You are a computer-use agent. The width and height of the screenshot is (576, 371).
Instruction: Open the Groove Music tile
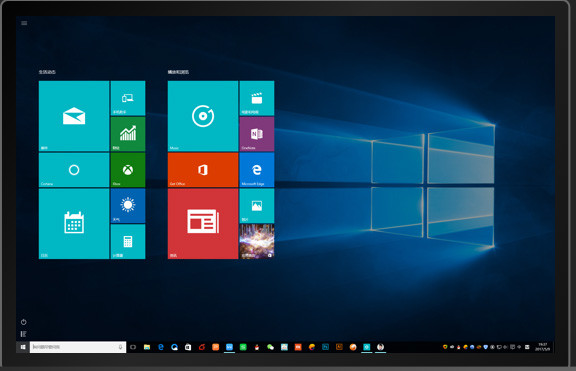[203, 116]
